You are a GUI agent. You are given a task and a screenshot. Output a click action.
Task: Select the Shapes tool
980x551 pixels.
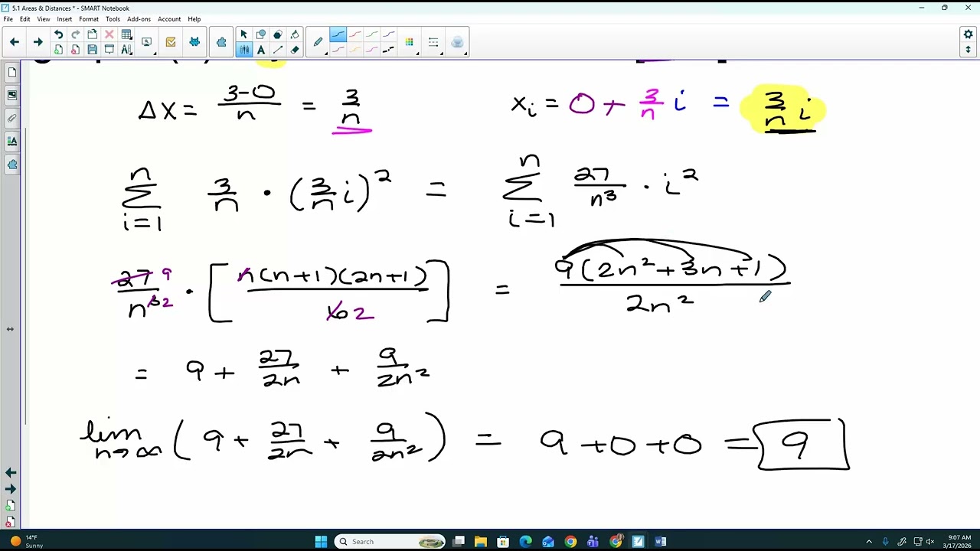click(x=261, y=34)
